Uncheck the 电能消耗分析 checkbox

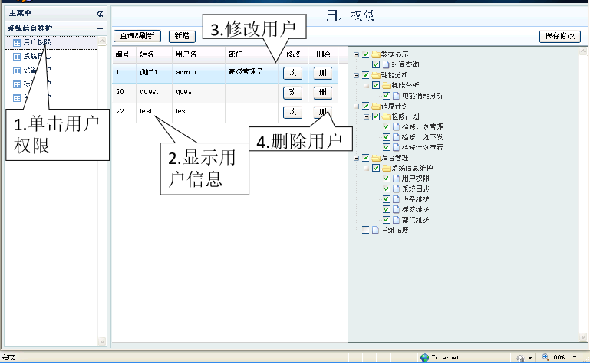pyautogui.click(x=386, y=96)
